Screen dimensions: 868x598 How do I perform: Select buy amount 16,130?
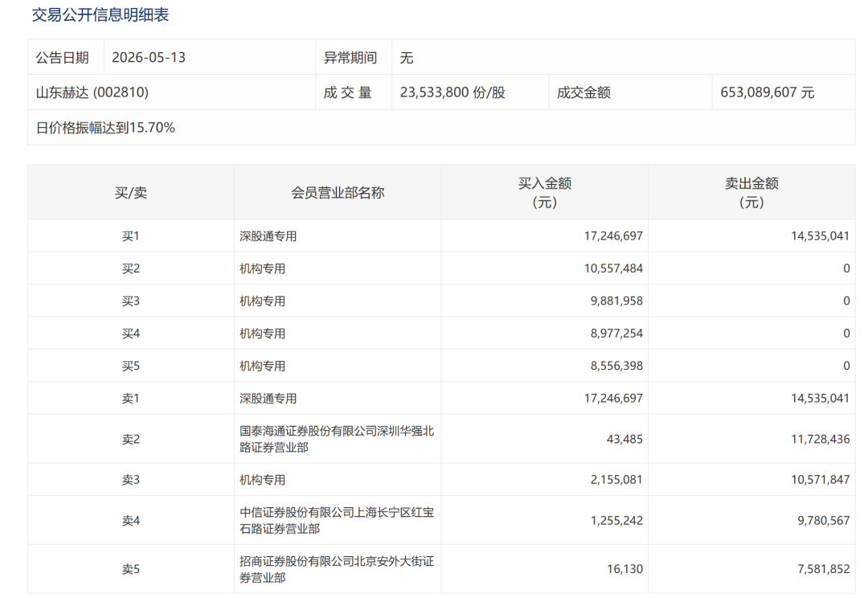click(624, 569)
